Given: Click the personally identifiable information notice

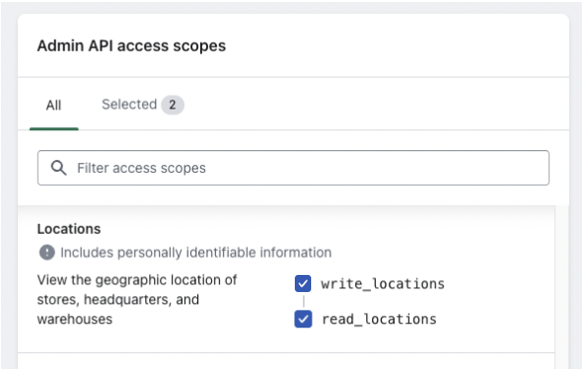Looking at the screenshot, I should pyautogui.click(x=196, y=252).
